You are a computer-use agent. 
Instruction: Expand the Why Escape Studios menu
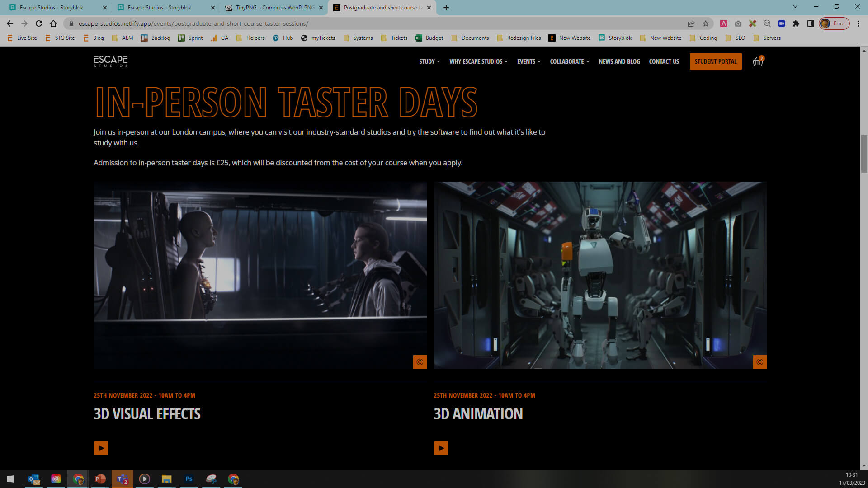(478, 61)
